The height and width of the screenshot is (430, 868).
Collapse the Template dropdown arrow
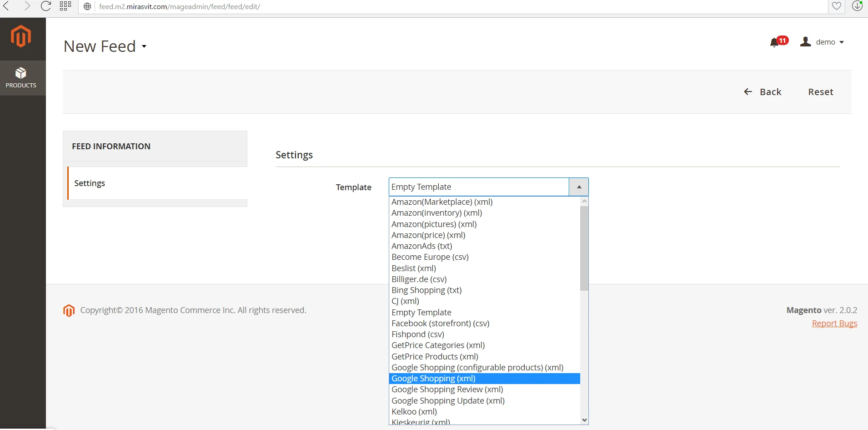coord(578,187)
